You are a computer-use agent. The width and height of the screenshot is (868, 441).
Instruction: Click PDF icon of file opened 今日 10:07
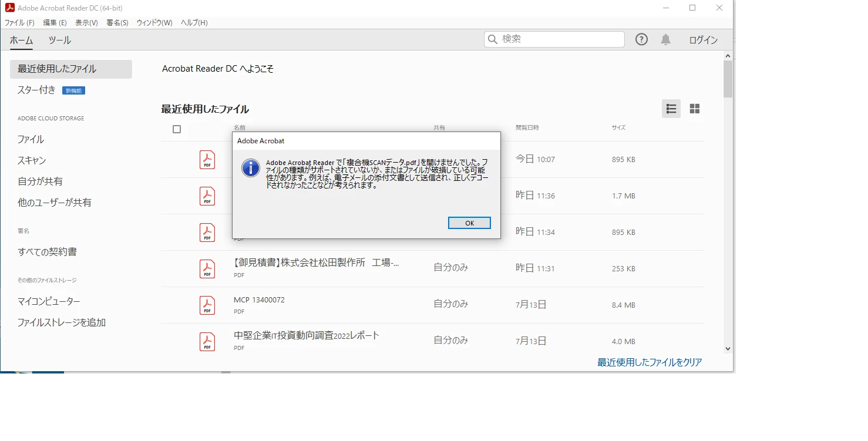[207, 160]
